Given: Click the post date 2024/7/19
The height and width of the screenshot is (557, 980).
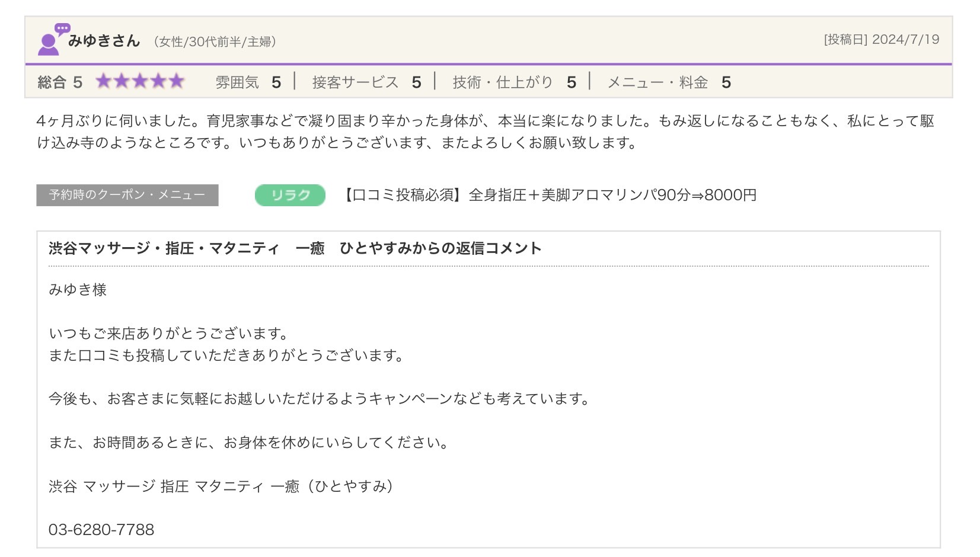Looking at the screenshot, I should 905,40.
